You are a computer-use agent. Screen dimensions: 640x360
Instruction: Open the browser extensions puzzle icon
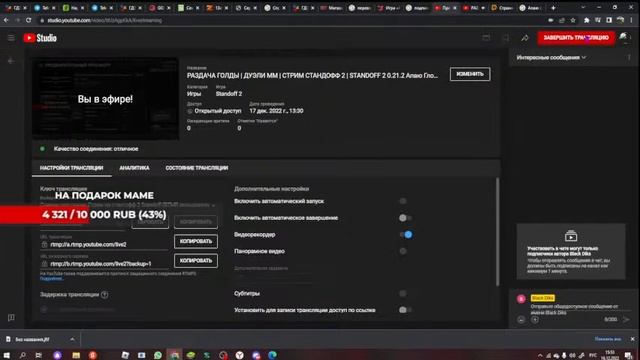point(587,20)
